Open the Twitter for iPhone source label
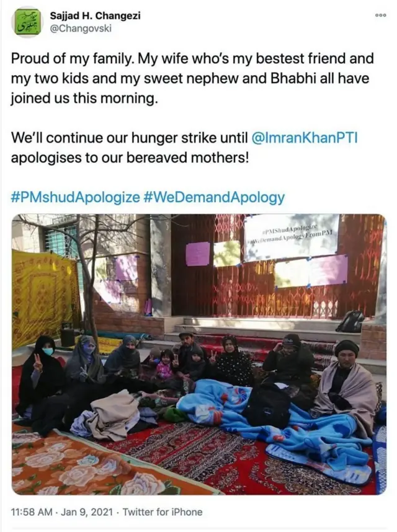The height and width of the screenshot is (532, 397). click(162, 512)
